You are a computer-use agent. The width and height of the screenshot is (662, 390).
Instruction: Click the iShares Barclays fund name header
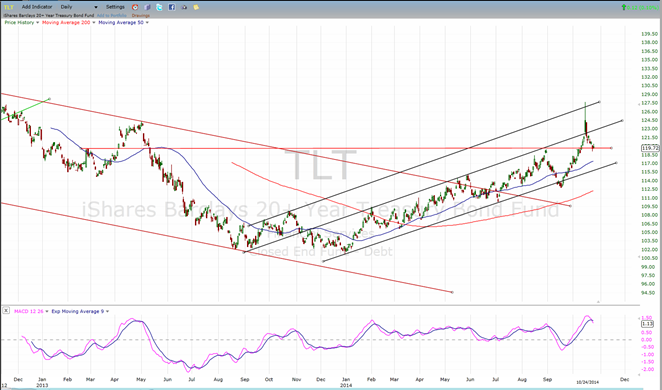point(49,16)
